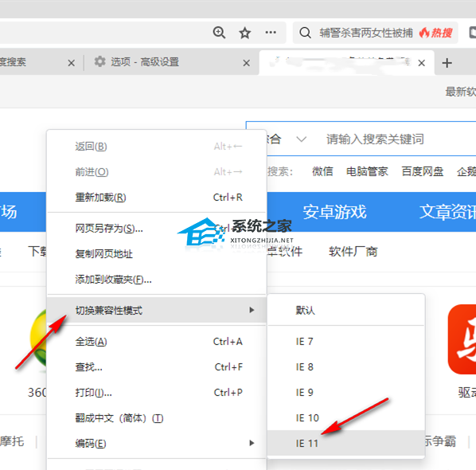Close the active blurred-title tab

[421, 63]
